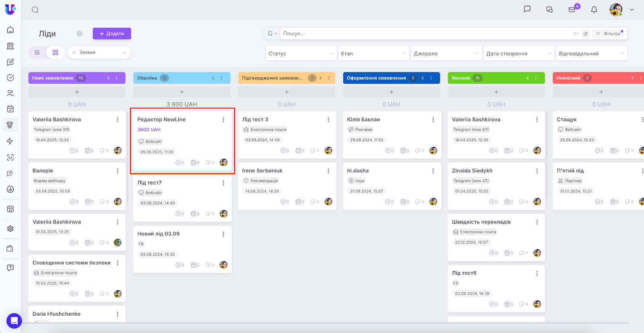Open three-dot menu on Редактор NewLine card
Screen dimensions: 644x333
[x=223, y=120]
